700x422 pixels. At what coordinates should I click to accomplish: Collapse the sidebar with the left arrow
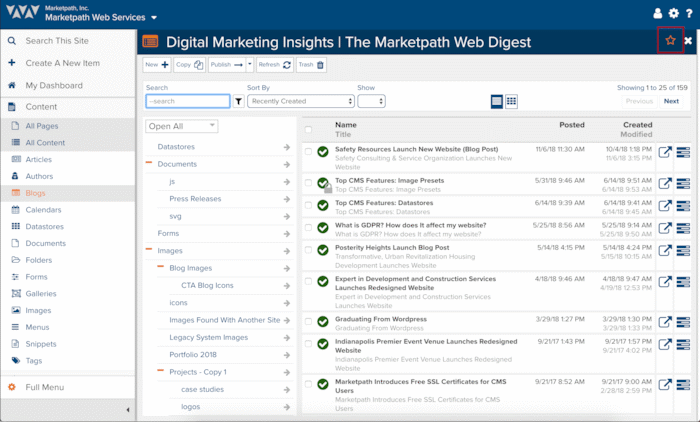tap(128, 409)
